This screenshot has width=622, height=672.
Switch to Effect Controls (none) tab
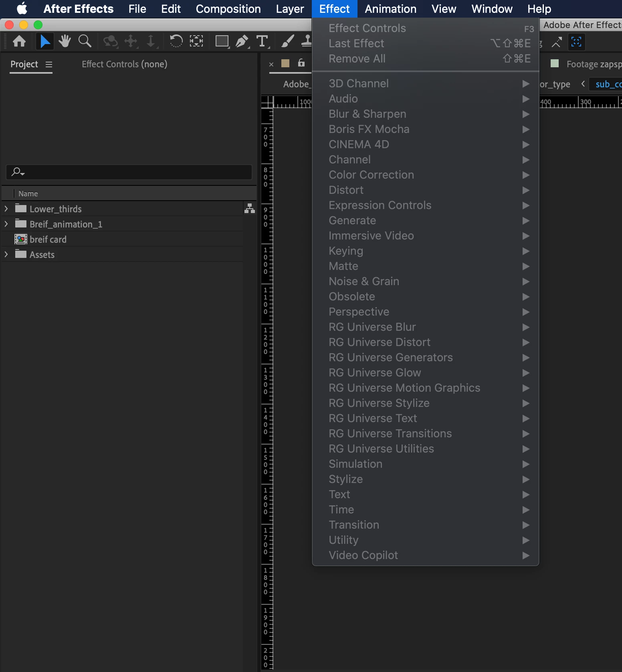[124, 64]
